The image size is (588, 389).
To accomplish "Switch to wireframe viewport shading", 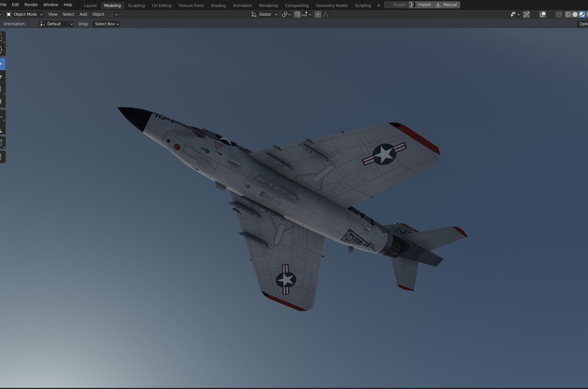I will (x=568, y=14).
